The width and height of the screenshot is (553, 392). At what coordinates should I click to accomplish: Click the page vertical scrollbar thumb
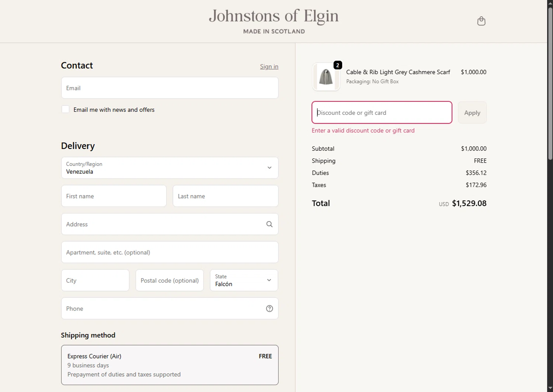[x=550, y=83]
